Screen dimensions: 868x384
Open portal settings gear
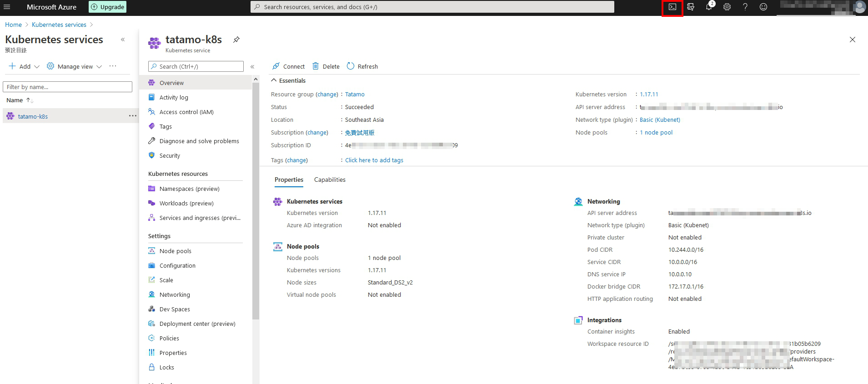click(727, 7)
